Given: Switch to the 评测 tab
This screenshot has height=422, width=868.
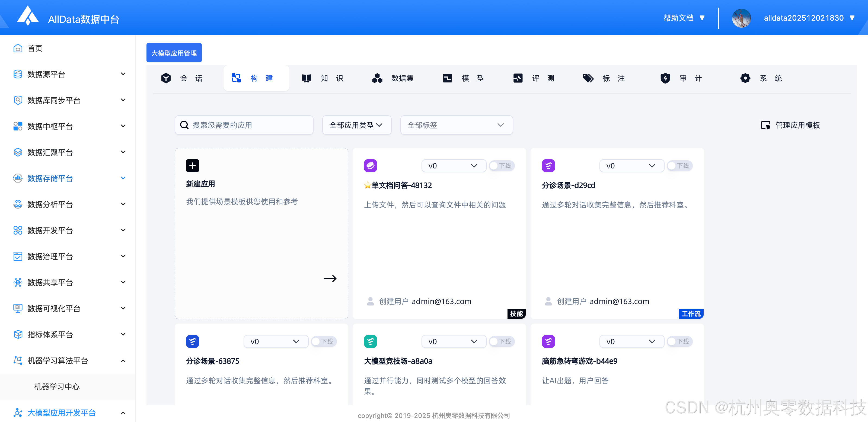Looking at the screenshot, I should point(534,78).
